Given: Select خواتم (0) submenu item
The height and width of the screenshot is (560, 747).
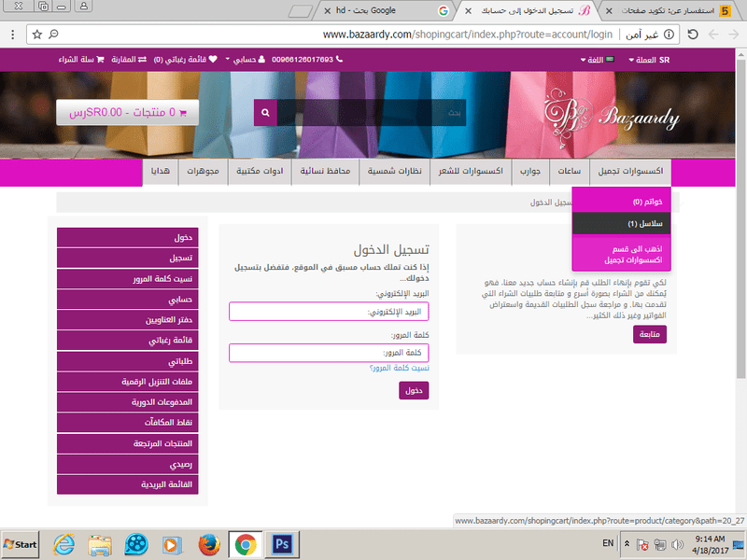Looking at the screenshot, I should 621,202.
